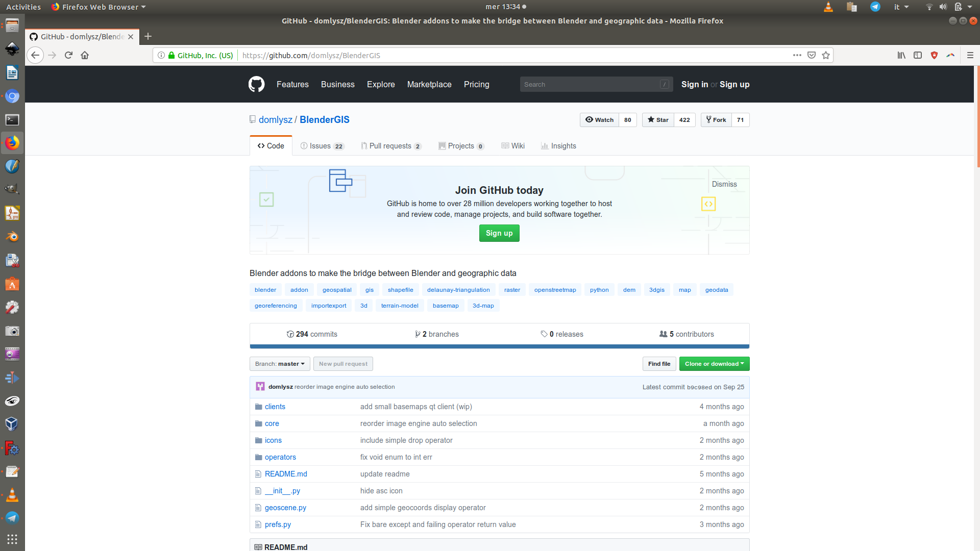
Task: View the 5 contributors link
Action: click(687, 334)
